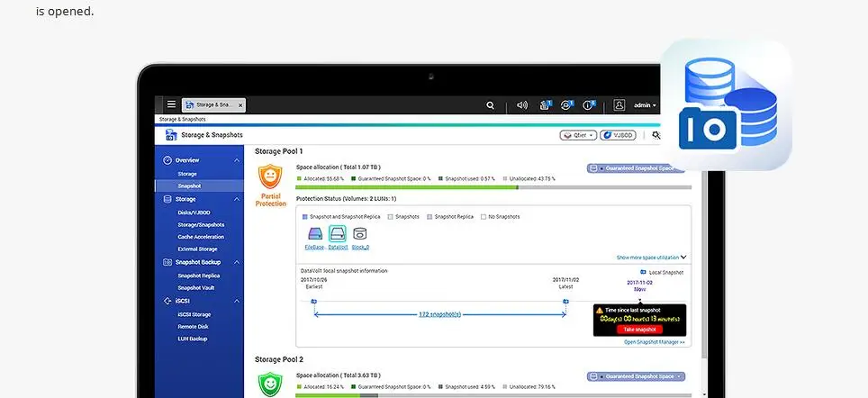This screenshot has width=868, height=398.
Task: Open the Block_0 link
Action: tap(360, 248)
